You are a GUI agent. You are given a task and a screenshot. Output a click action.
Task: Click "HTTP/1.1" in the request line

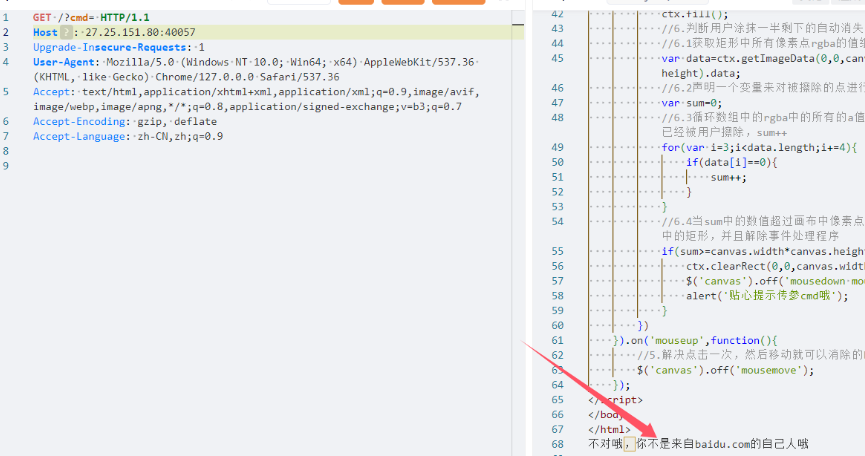(x=125, y=18)
